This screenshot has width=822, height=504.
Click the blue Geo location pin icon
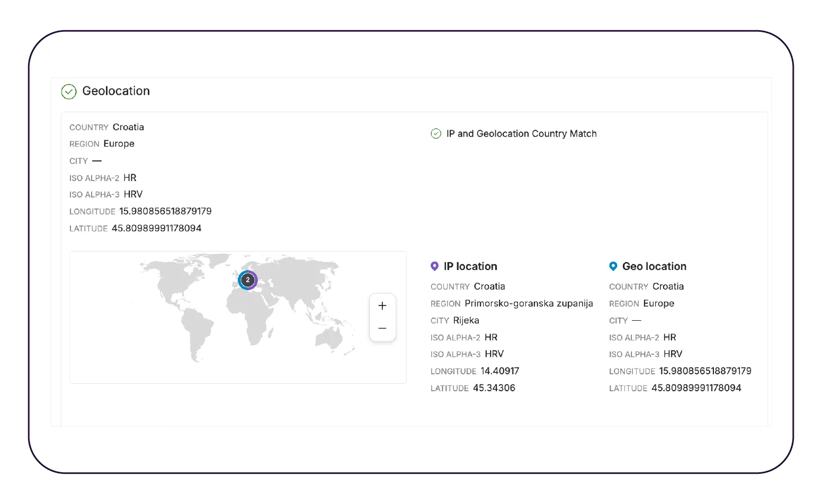tap(613, 266)
